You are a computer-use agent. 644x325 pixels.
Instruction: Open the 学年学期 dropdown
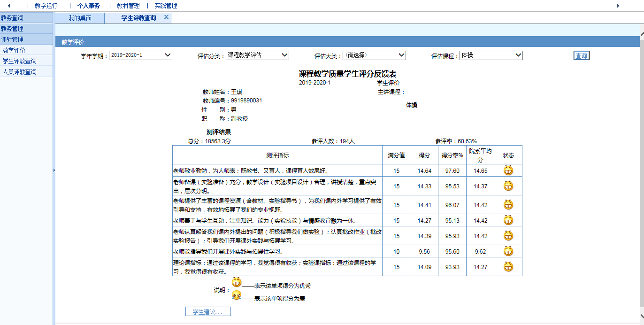[x=141, y=55]
